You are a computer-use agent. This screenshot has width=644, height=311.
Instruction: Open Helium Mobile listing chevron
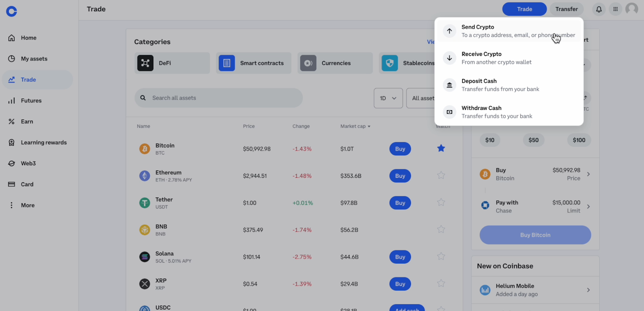pyautogui.click(x=588, y=290)
